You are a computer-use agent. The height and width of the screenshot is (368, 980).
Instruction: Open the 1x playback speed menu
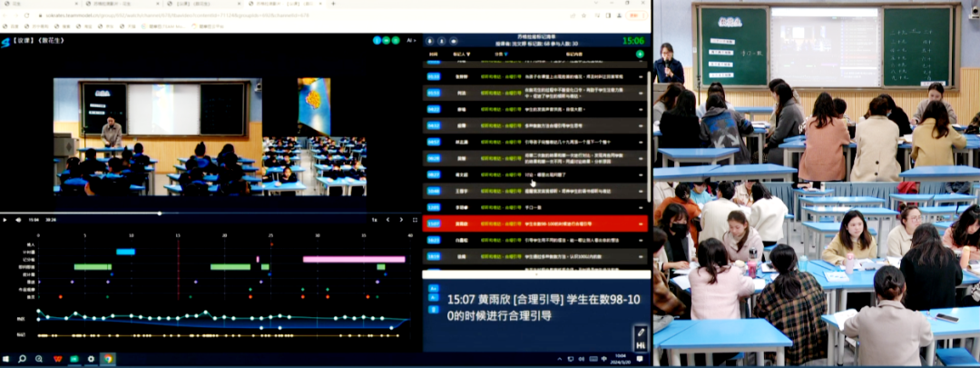(x=374, y=219)
